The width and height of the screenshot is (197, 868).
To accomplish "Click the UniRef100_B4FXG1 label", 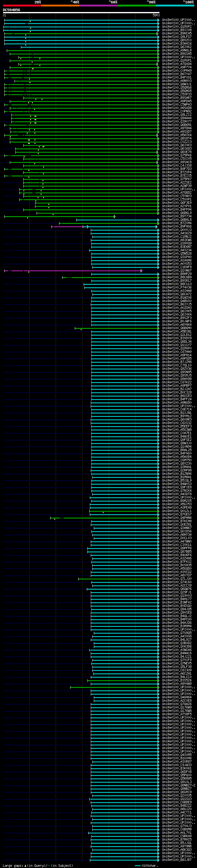I will click(x=176, y=78).
